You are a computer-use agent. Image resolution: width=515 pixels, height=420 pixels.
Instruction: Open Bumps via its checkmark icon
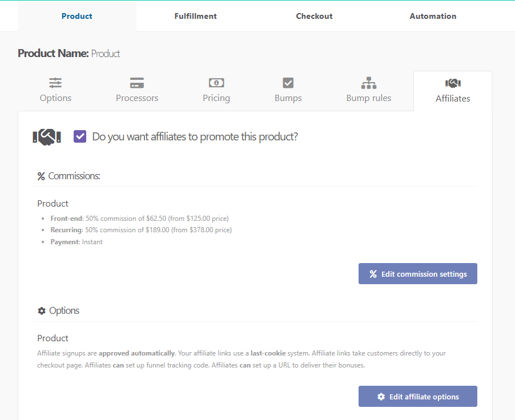[288, 83]
